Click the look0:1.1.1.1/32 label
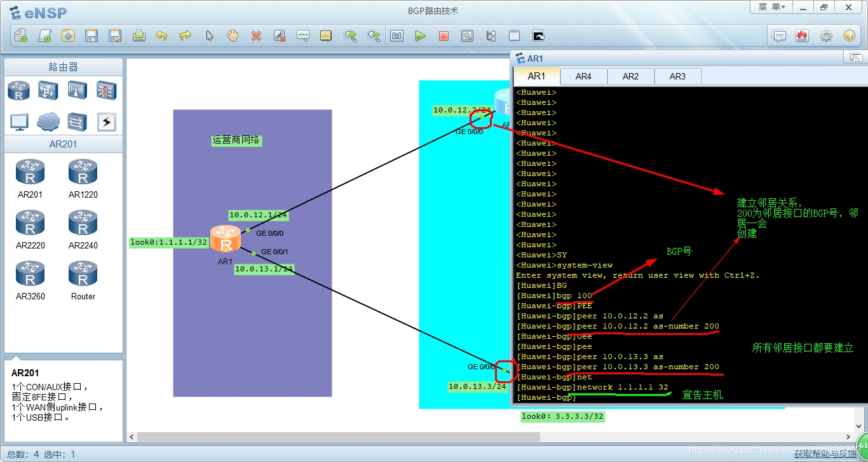Screen dimensions: 868x462 pos(169,242)
